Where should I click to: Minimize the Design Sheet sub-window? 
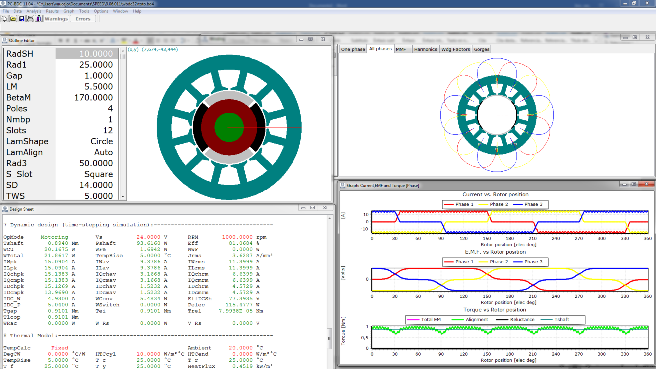pyautogui.click(x=303, y=208)
